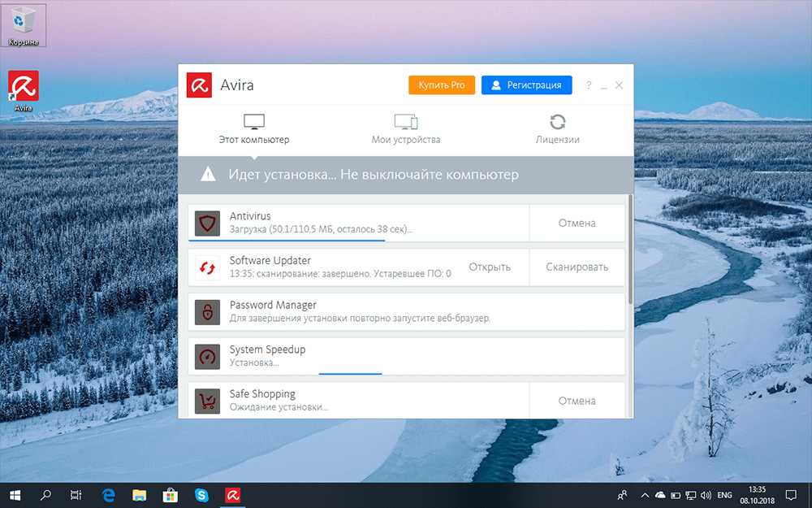The width and height of the screenshot is (812, 508).
Task: Click the Antivirus shield icon
Action: pyautogui.click(x=208, y=223)
